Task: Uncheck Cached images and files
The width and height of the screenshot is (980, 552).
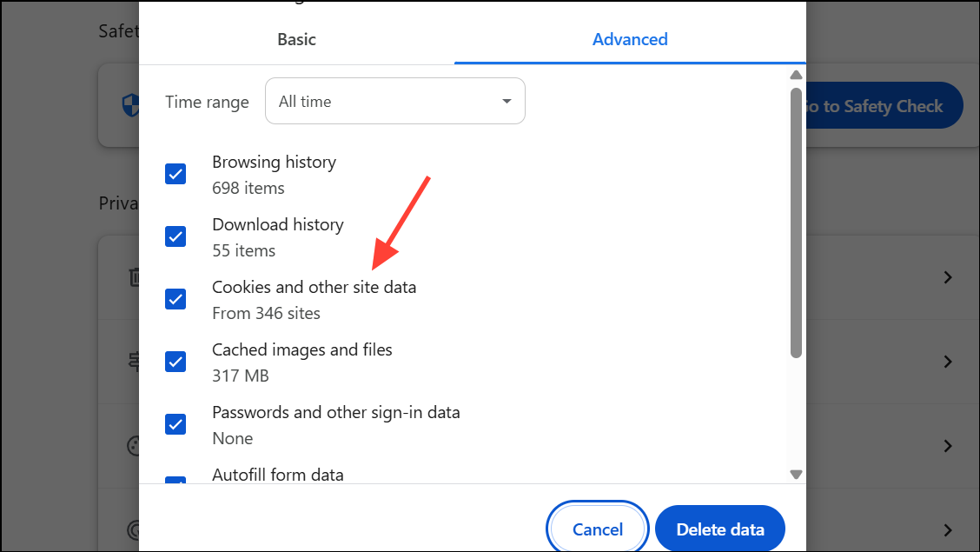Action: tap(175, 362)
